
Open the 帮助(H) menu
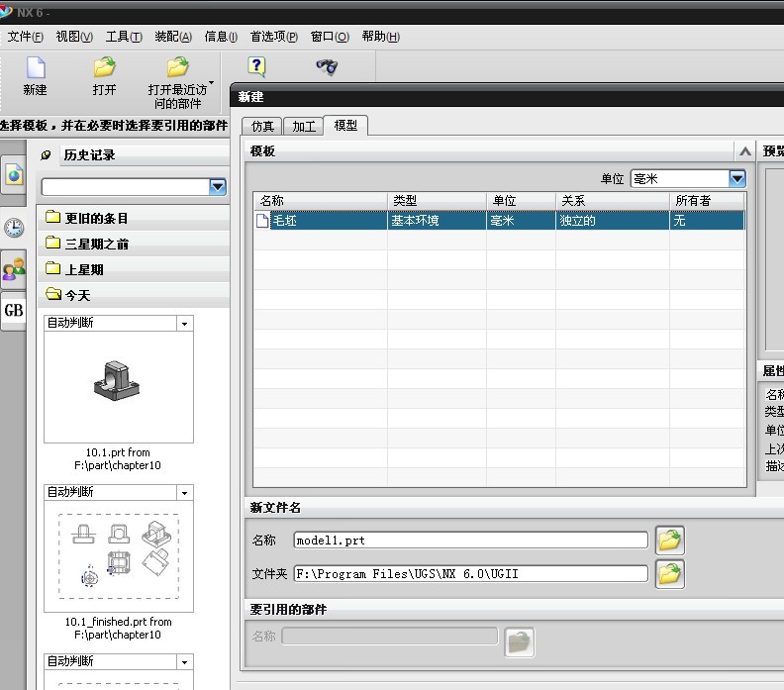380,37
